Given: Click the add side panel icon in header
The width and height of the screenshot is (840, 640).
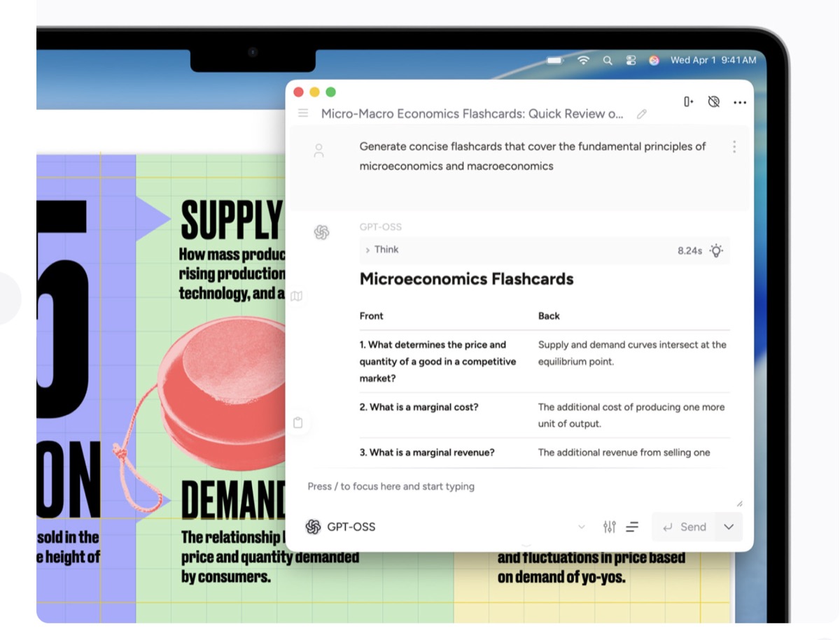Looking at the screenshot, I should pos(688,102).
